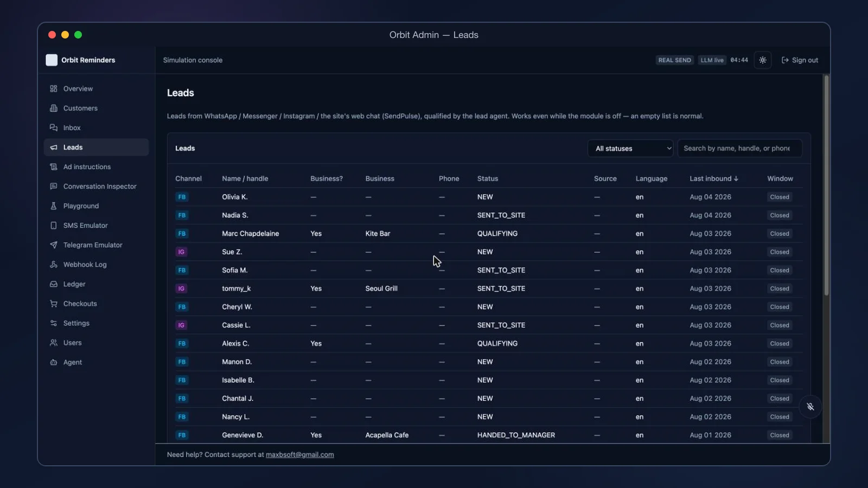This screenshot has height=488, width=868.
Task: Click the Webhook Log icon
Action: click(54, 264)
